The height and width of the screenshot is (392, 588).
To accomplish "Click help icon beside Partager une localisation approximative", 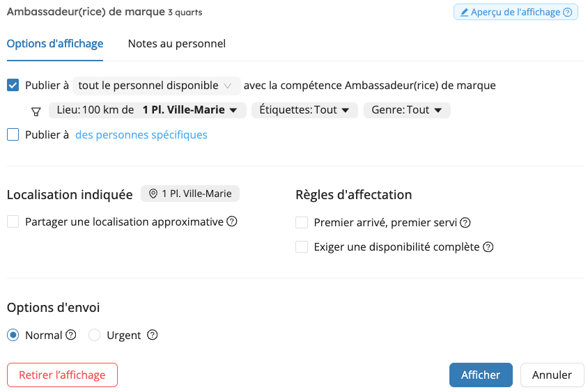I will [232, 221].
